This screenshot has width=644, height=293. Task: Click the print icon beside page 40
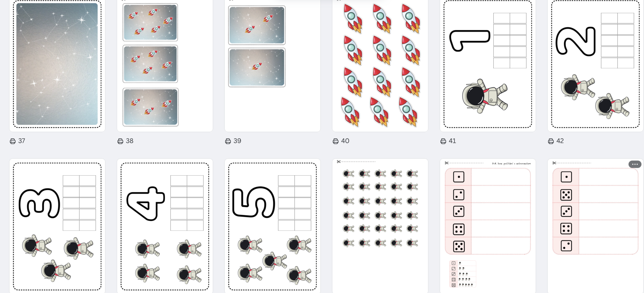tap(336, 141)
